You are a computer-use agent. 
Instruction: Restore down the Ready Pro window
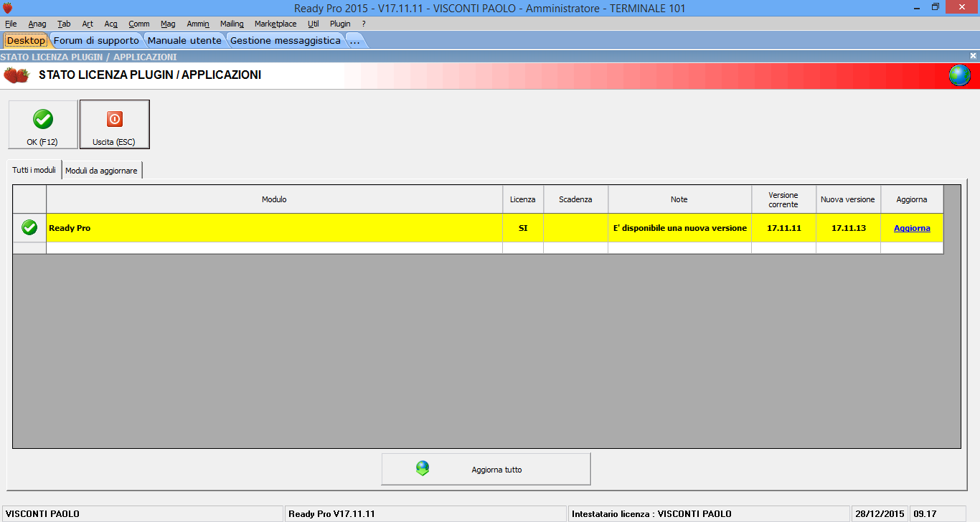[936, 7]
